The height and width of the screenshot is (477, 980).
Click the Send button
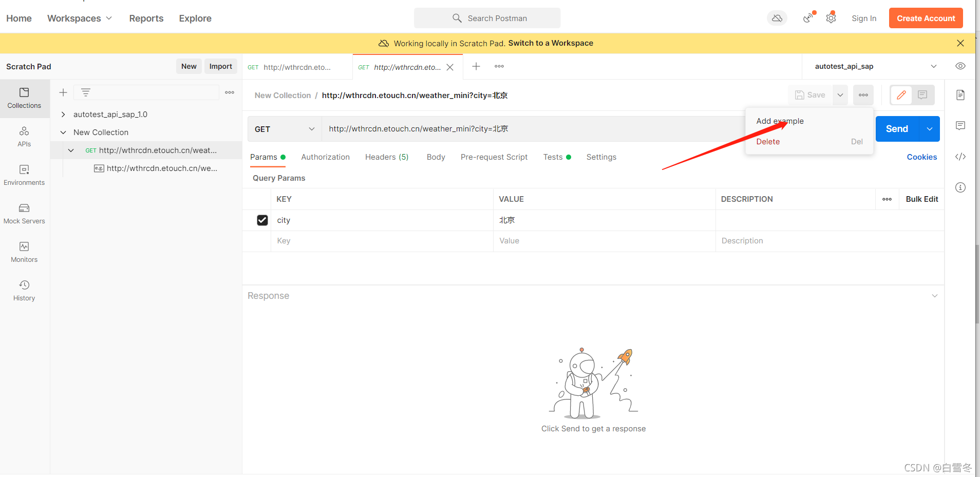coord(897,129)
